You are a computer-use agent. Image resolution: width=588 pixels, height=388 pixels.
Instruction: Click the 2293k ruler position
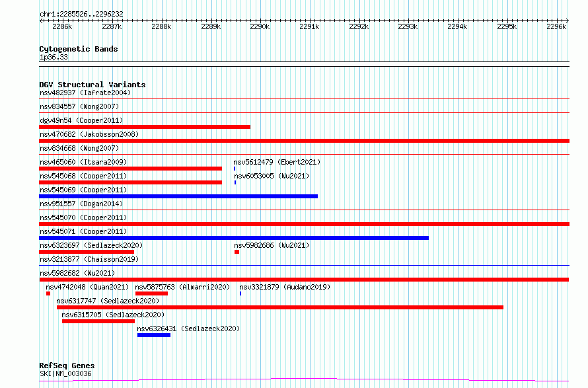[408, 26]
